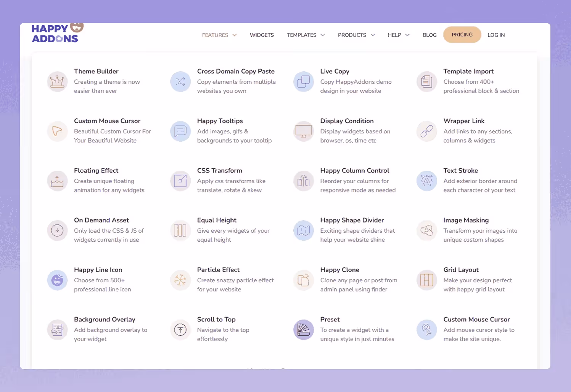Open the Image Masking feature link

click(466, 220)
